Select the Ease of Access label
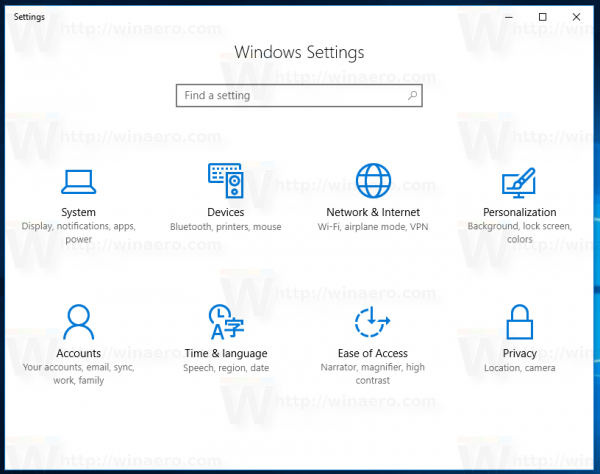 (373, 353)
